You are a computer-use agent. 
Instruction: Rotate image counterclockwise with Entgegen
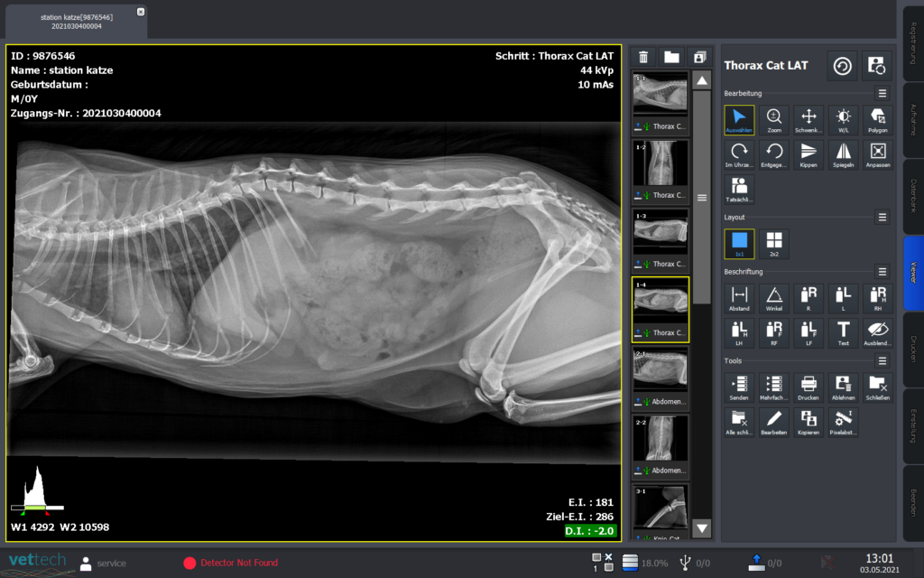pos(773,155)
